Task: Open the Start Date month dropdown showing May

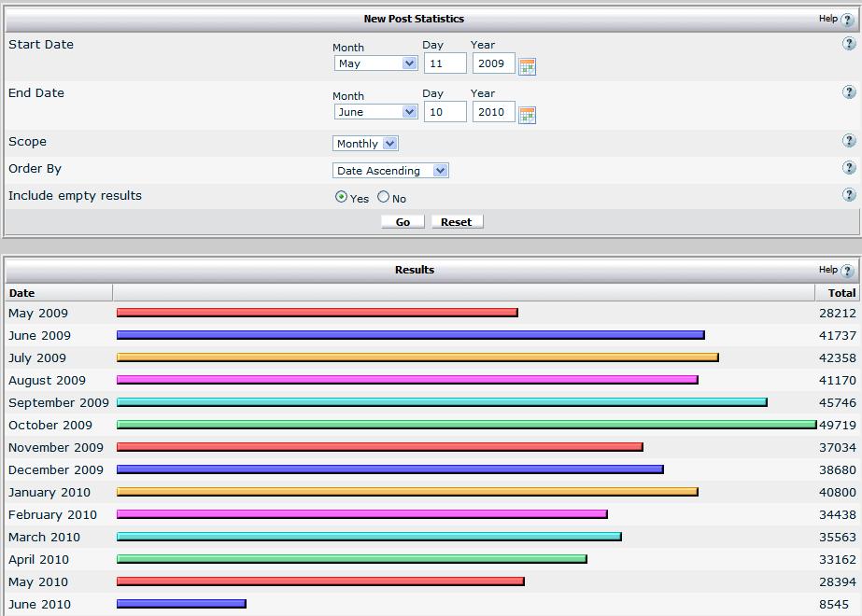Action: pyautogui.click(x=375, y=63)
